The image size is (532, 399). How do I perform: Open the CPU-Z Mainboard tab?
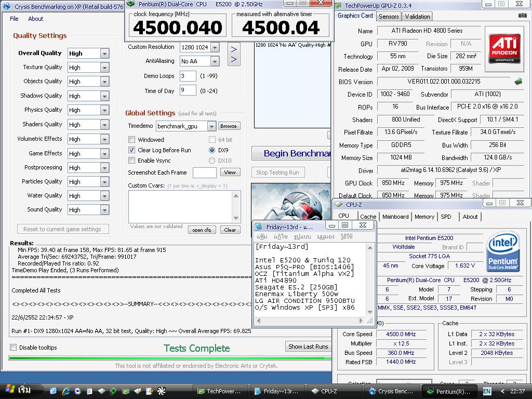click(395, 217)
